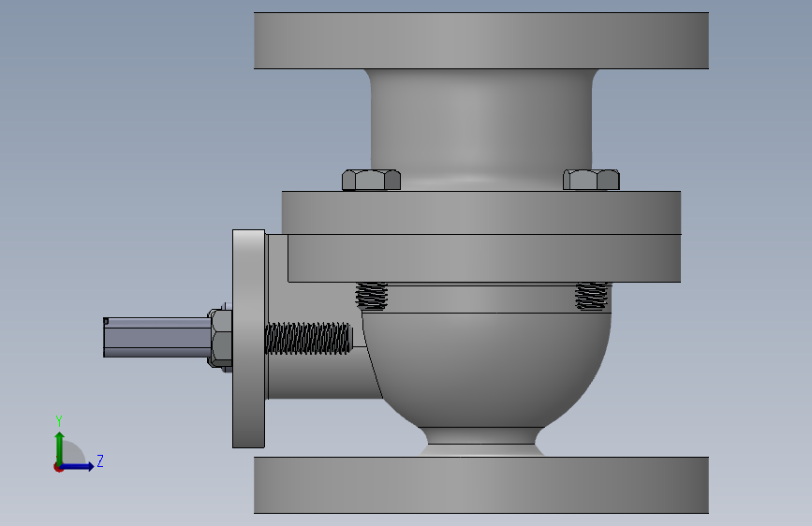Click the left threaded bolt shank under the flange

(371, 296)
